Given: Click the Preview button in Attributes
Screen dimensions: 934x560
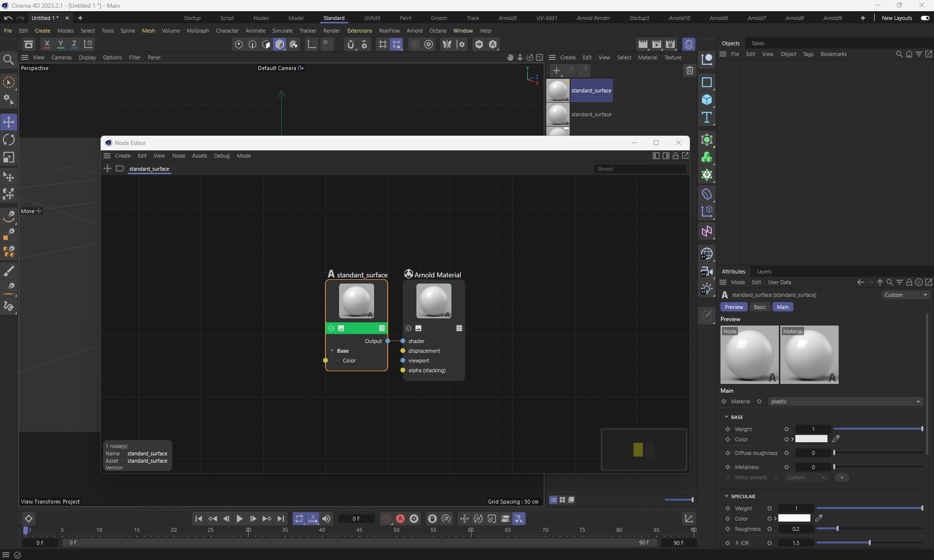Looking at the screenshot, I should (734, 307).
